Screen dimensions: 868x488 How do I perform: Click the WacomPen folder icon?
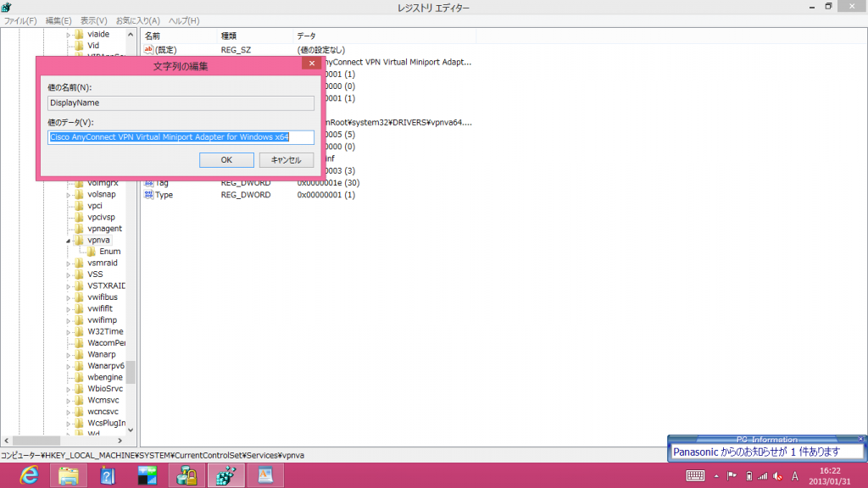79,343
